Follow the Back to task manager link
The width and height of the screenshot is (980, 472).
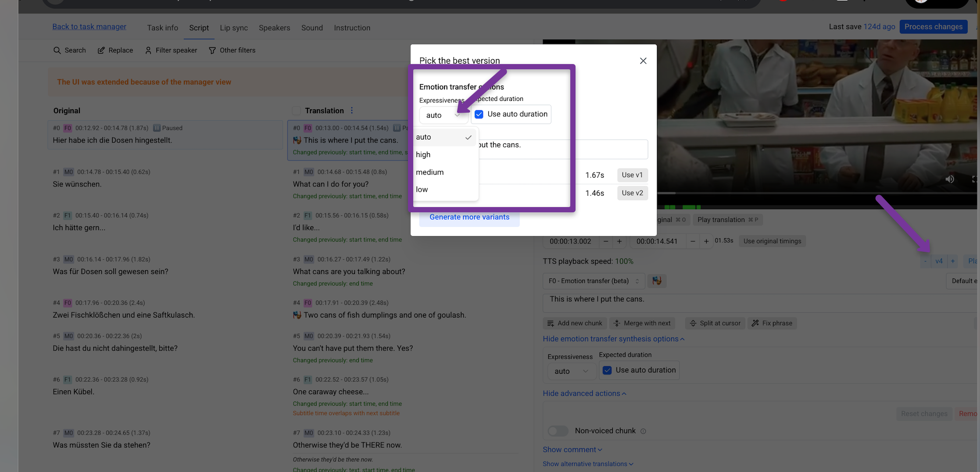point(89,27)
